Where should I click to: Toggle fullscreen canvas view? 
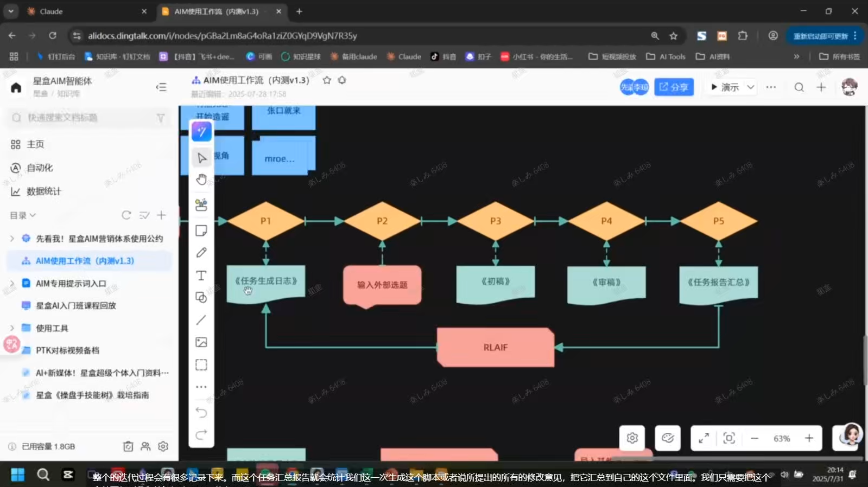pyautogui.click(x=704, y=438)
